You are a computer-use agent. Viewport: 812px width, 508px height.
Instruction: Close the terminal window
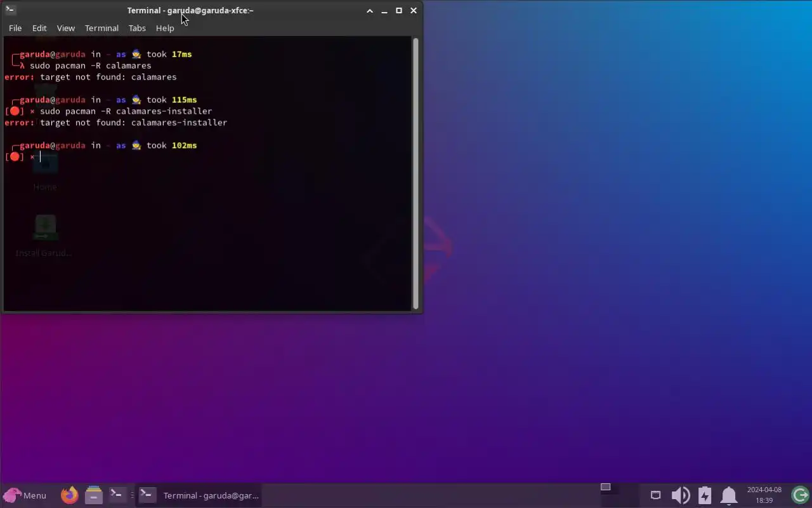(x=414, y=10)
